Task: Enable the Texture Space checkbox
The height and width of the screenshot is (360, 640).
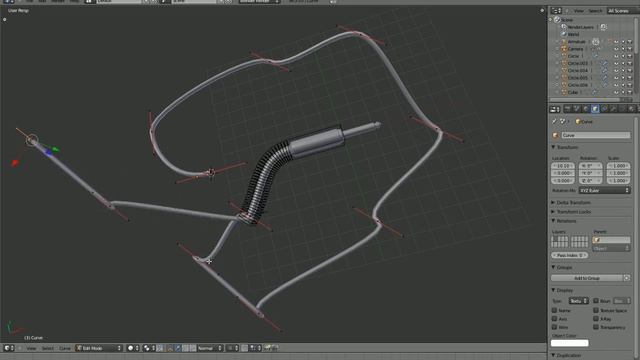Action: pos(596,311)
